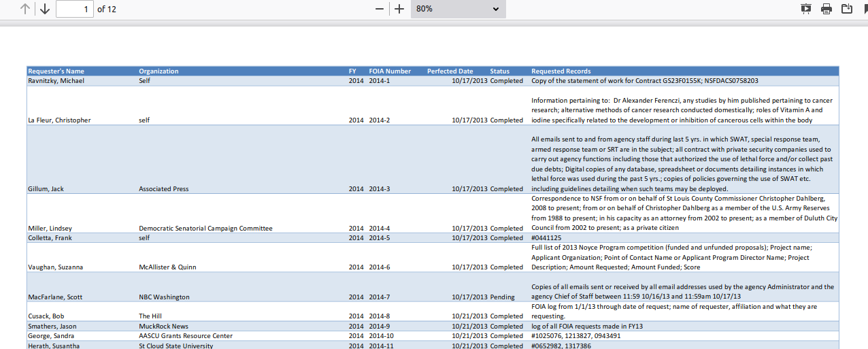The width and height of the screenshot is (868, 349).
Task: Click the Democratic Senatorial Campaign Committee cell
Action: [x=205, y=229]
